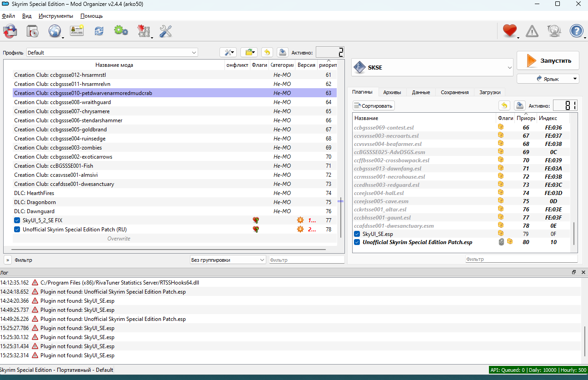Open the warning triangle notifications icon
This screenshot has height=380, width=588.
tap(532, 31)
